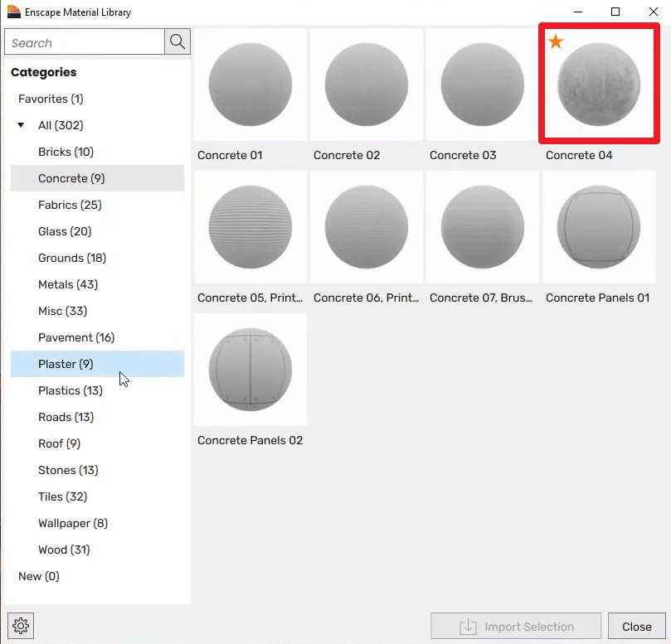The image size is (671, 644).
Task: Click the Concrete 01 name label
Action: [230, 155]
